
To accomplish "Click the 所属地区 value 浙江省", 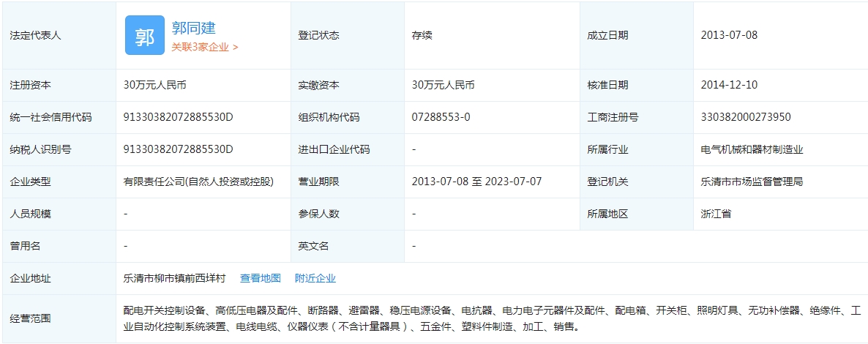I will pyautogui.click(x=715, y=214).
